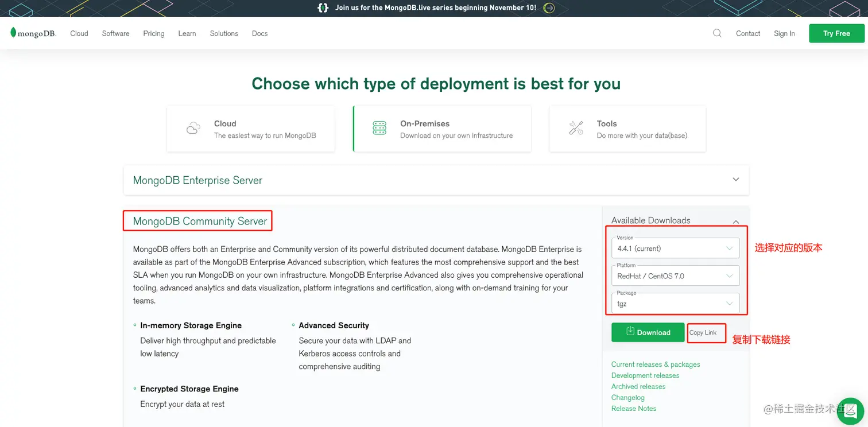Select the On-Premises deployment card
This screenshot has width=868, height=427.
pyautogui.click(x=442, y=129)
